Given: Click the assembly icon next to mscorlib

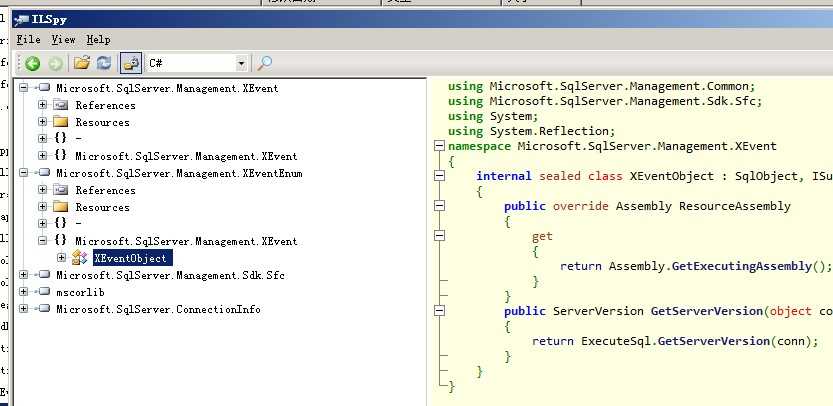Looking at the screenshot, I should point(43,292).
